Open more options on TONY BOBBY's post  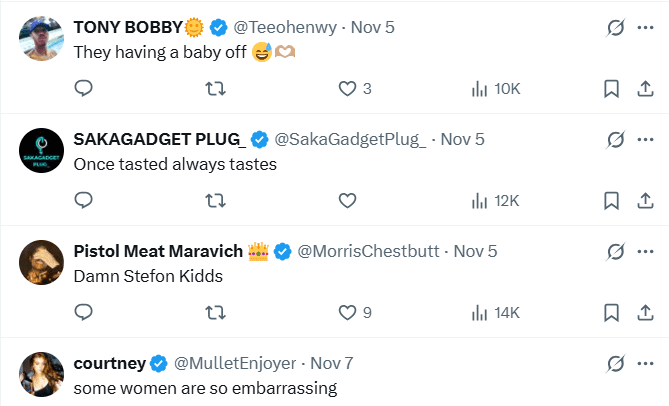pos(645,27)
